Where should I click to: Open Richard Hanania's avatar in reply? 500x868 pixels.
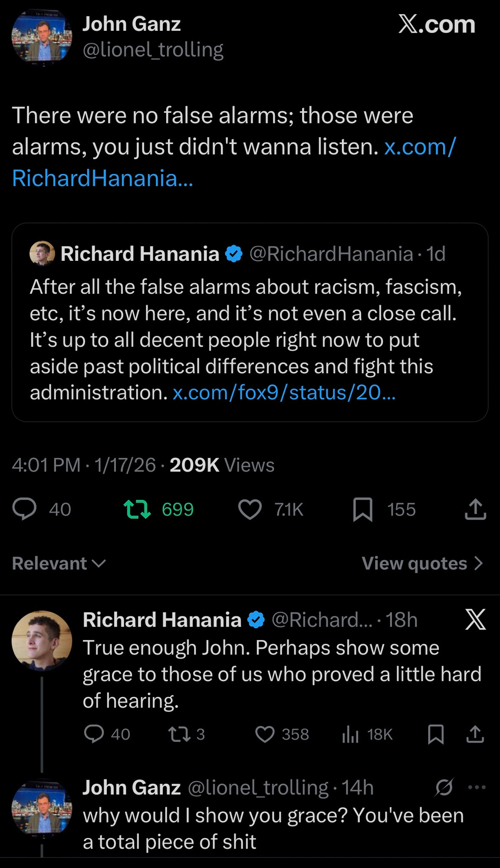42,641
